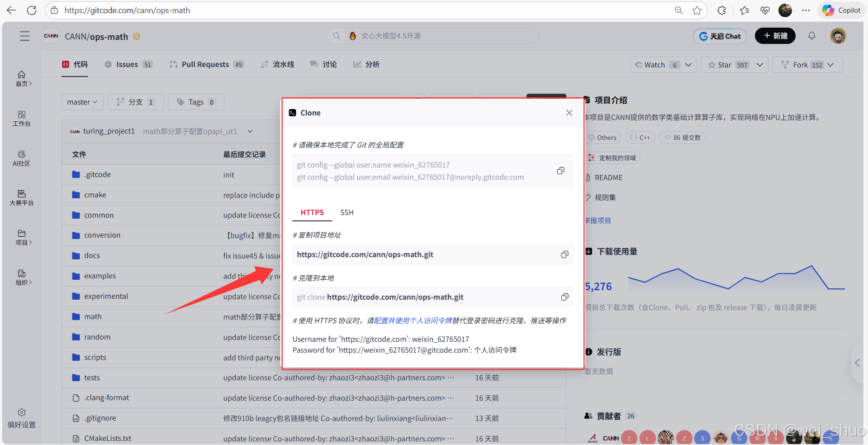Screen dimensions: 868x445
Task: Copy the HTTPS clone URL
Action: click(x=564, y=254)
